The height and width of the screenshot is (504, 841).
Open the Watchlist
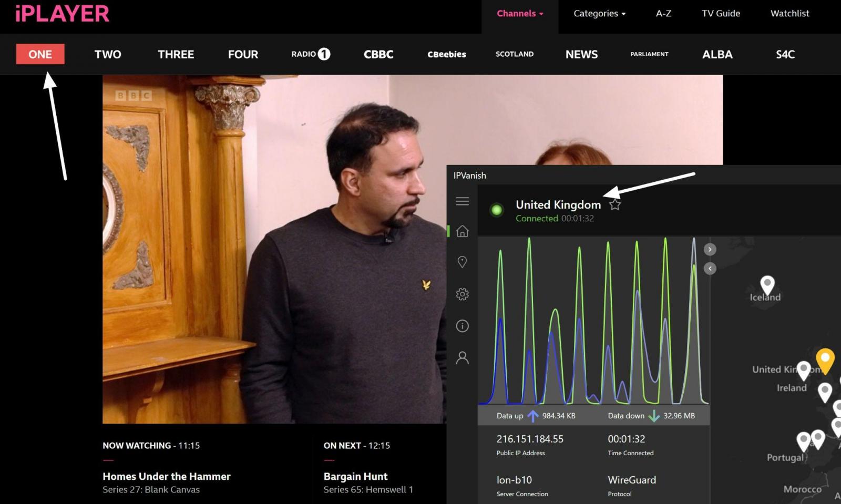[789, 14]
